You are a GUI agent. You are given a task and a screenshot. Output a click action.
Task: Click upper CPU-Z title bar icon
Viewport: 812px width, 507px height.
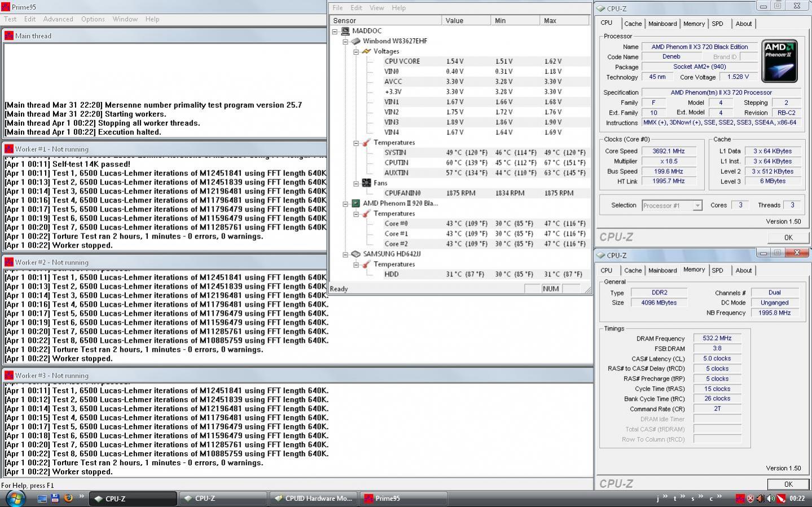(601, 8)
